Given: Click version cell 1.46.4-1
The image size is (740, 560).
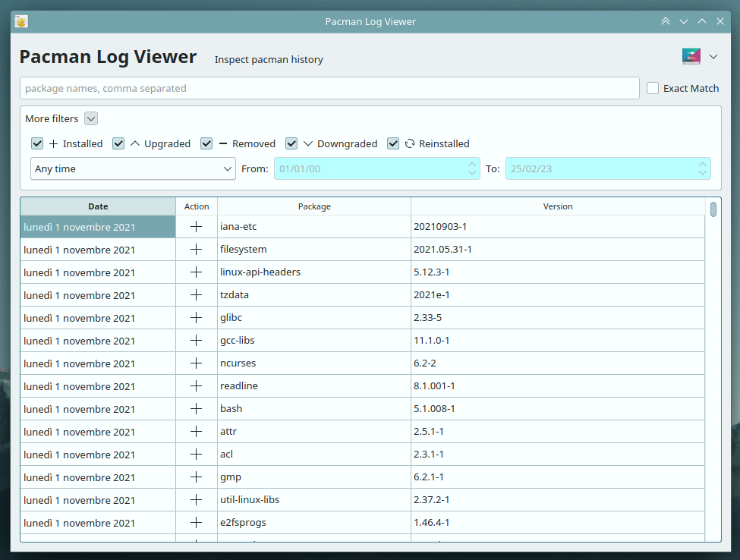Looking at the screenshot, I should pos(558,522).
